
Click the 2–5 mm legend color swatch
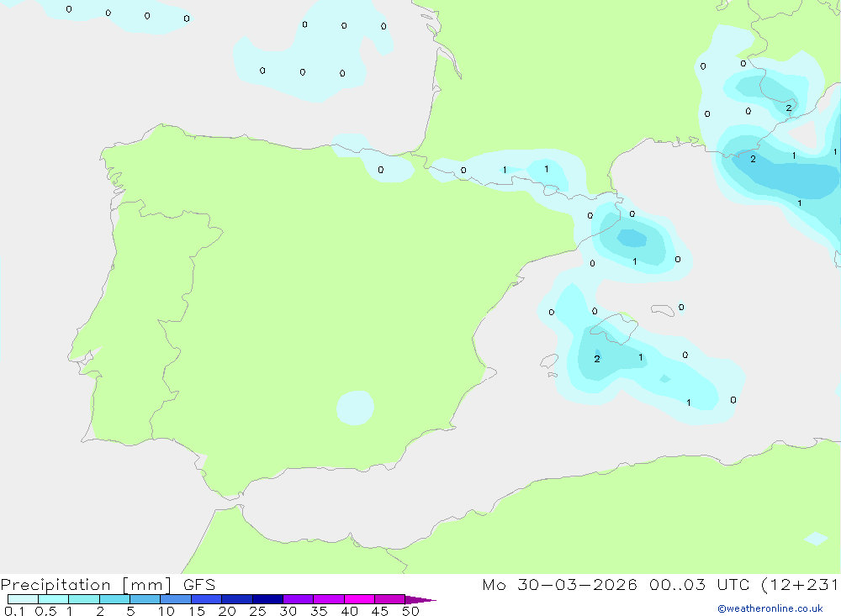[114, 599]
